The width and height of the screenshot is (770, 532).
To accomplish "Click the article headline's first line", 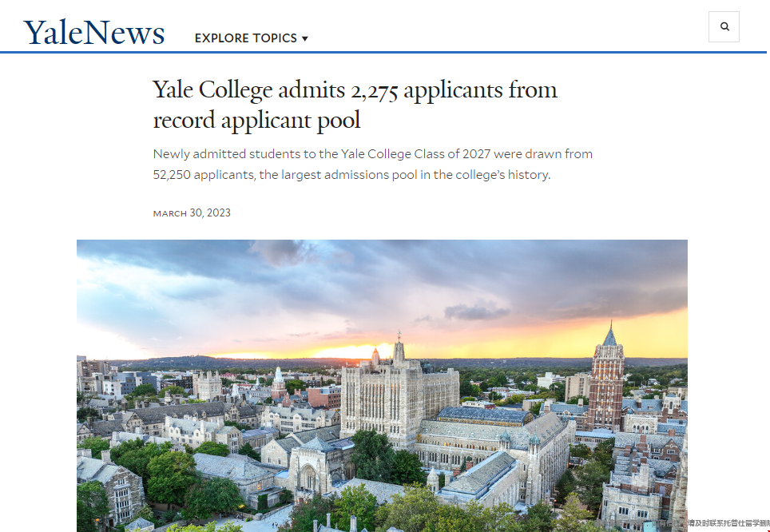I will pyautogui.click(x=355, y=90).
